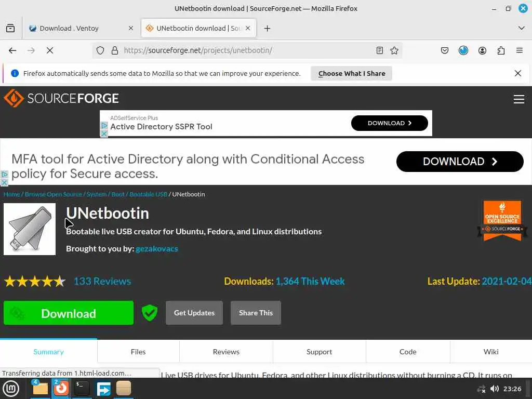This screenshot has height=399, width=532.
Task: Open the SourceForge site hamburger menu
Action: tap(519, 99)
